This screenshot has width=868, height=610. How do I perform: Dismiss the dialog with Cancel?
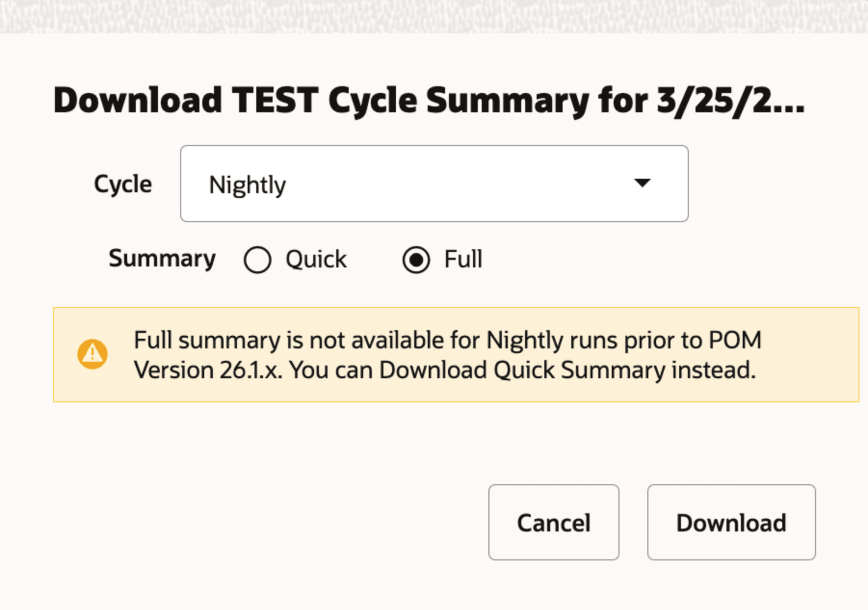point(554,523)
